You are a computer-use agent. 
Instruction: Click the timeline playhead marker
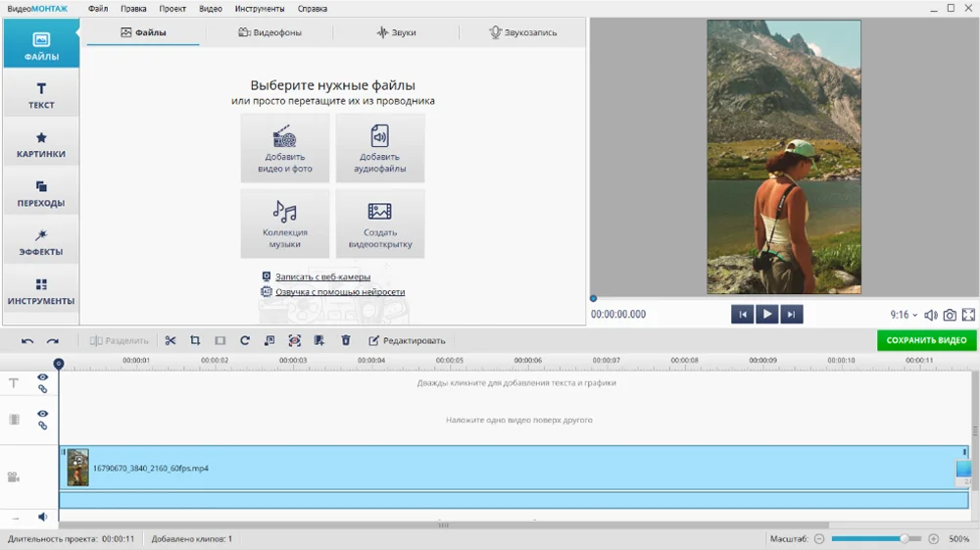tap(59, 364)
